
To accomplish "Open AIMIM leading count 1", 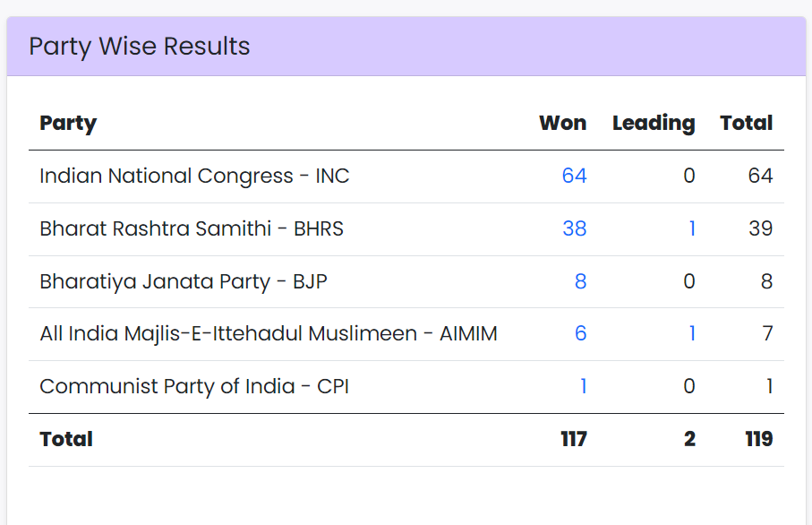I will [692, 333].
